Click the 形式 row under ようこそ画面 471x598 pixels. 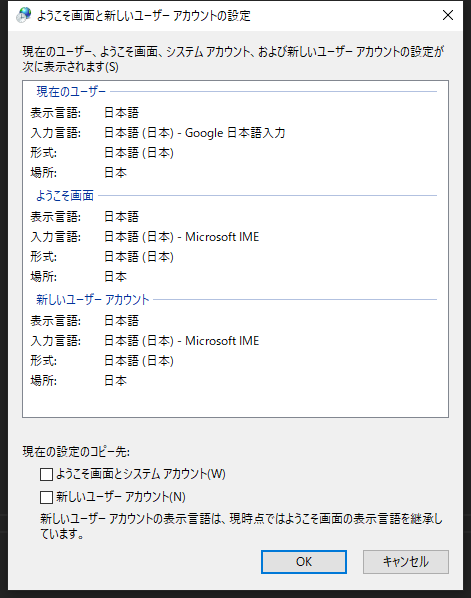tap(102, 257)
